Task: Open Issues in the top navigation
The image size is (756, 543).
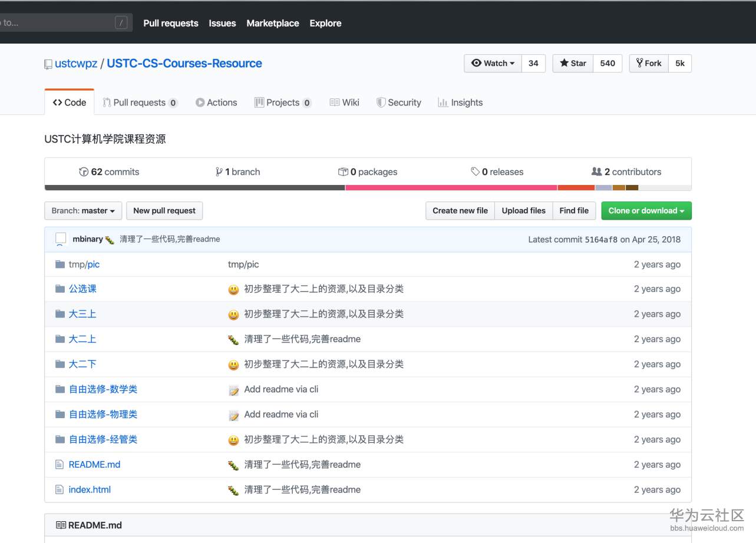Action: pyautogui.click(x=222, y=23)
